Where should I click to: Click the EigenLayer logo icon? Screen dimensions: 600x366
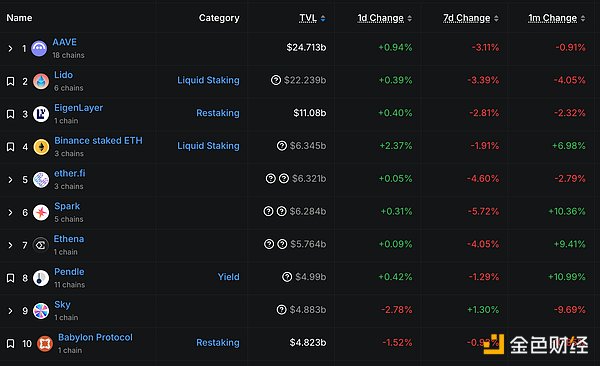tap(41, 114)
